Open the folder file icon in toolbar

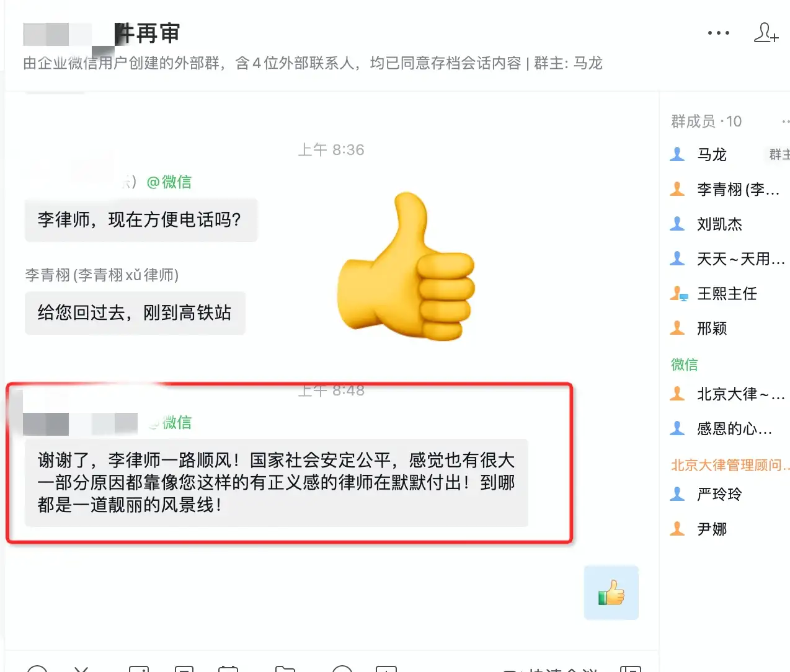point(285,668)
